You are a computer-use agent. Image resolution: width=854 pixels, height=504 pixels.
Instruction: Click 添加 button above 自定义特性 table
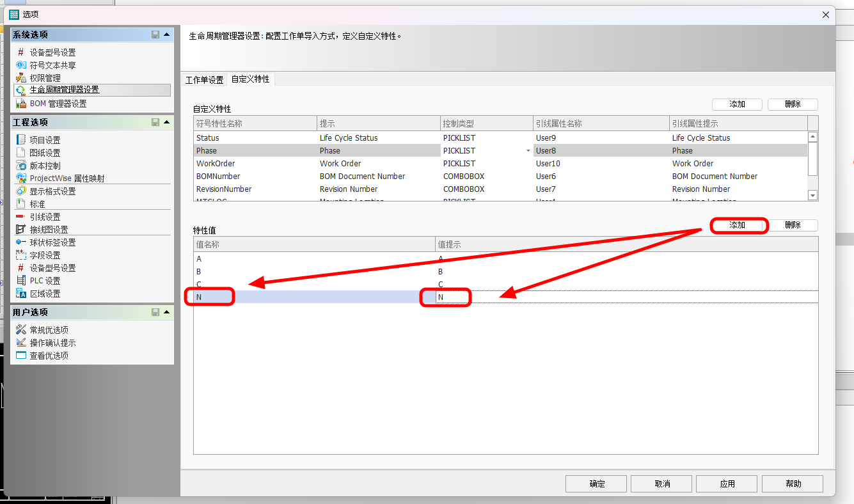point(737,104)
